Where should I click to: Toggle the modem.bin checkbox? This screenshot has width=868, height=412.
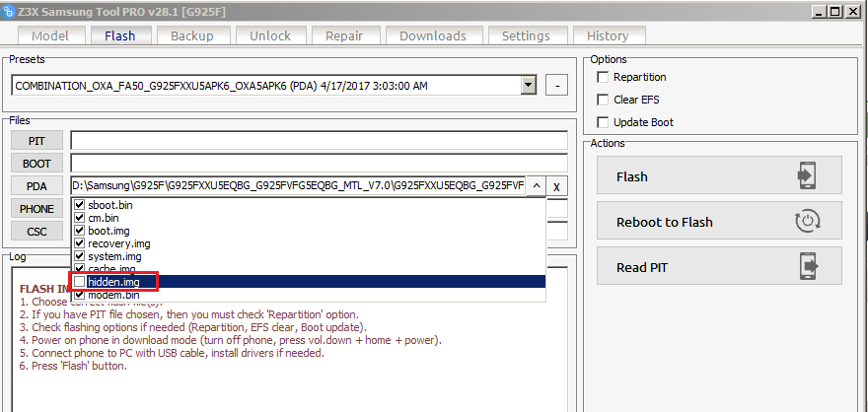coord(79,295)
